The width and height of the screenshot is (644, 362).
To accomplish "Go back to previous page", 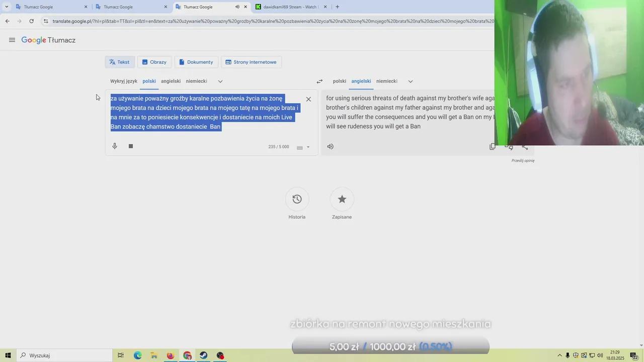I will [x=7, y=21].
